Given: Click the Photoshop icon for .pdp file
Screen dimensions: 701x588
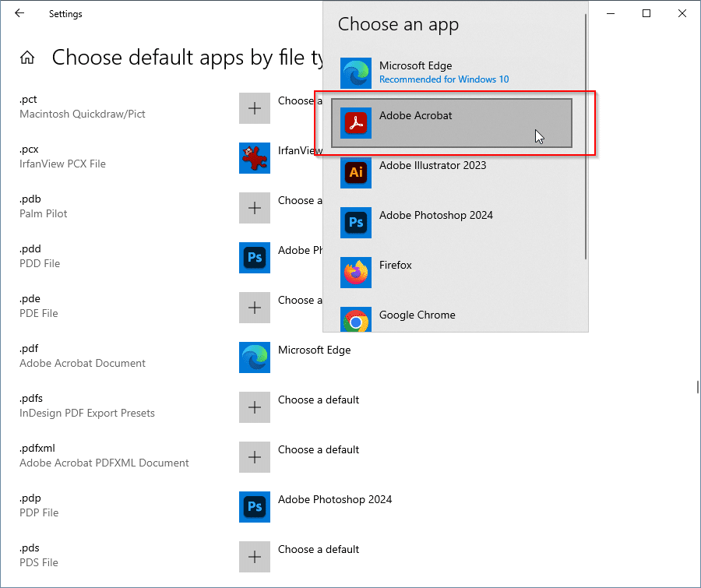Looking at the screenshot, I should coord(255,507).
